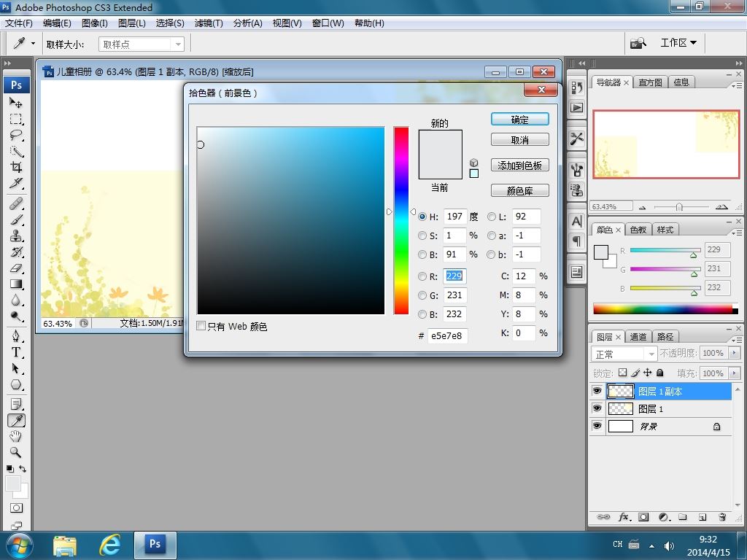This screenshot has height=560, width=747.
Task: Open the layer blend mode 正常 dropdown
Action: tap(624, 354)
